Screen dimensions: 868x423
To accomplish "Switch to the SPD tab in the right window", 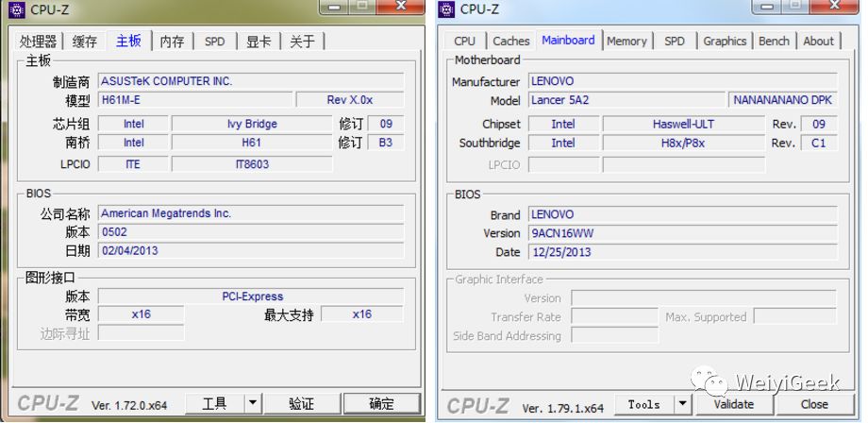I will 675,41.
